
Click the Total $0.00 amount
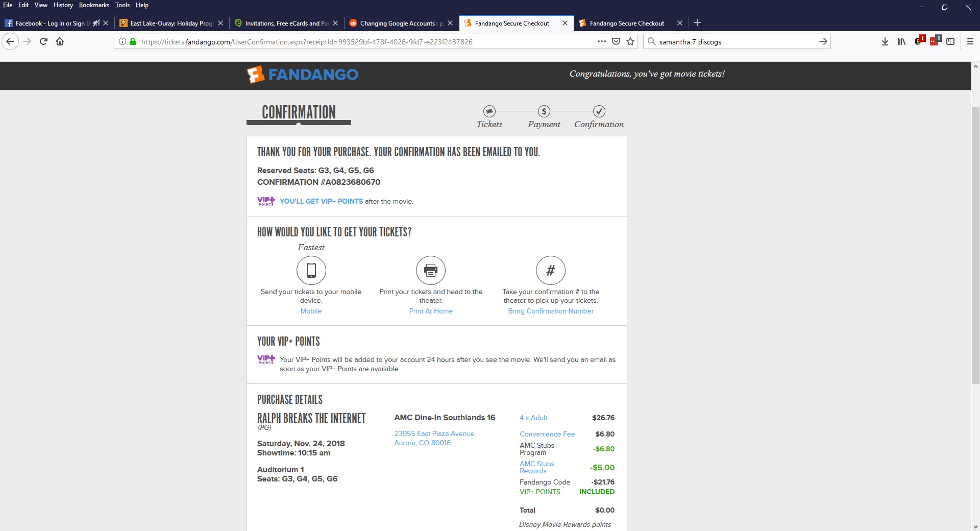pyautogui.click(x=605, y=511)
